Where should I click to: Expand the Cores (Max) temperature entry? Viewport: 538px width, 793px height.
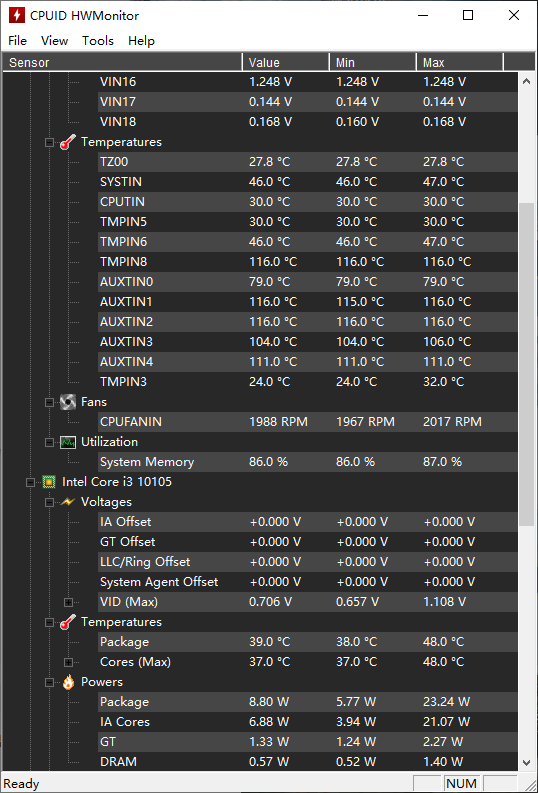[68, 663]
